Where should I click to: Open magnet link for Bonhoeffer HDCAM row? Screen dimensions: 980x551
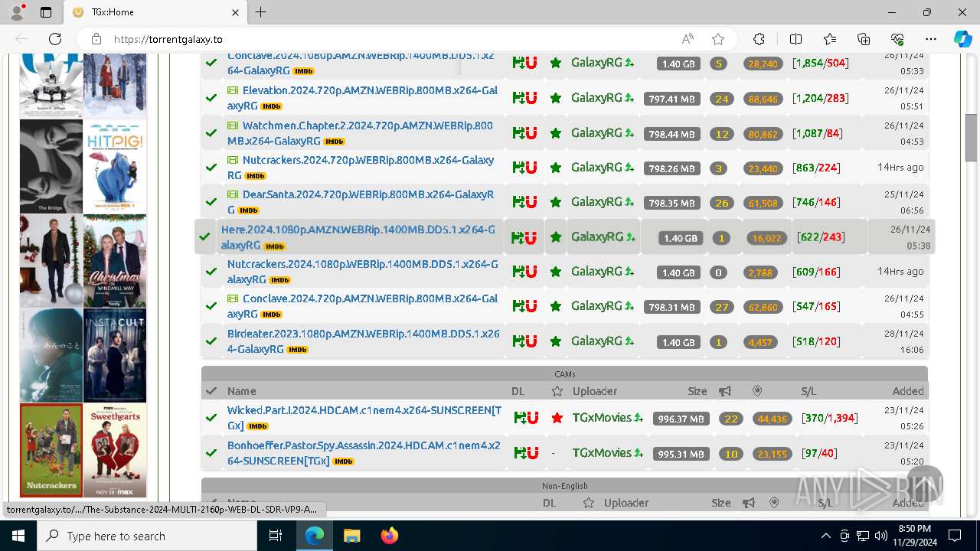tap(533, 453)
